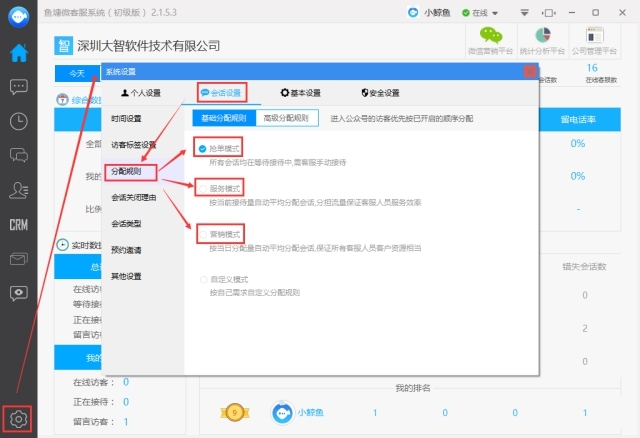640x438 pixels.
Task: Click 留言访客 count value 1
Action: click(126, 422)
